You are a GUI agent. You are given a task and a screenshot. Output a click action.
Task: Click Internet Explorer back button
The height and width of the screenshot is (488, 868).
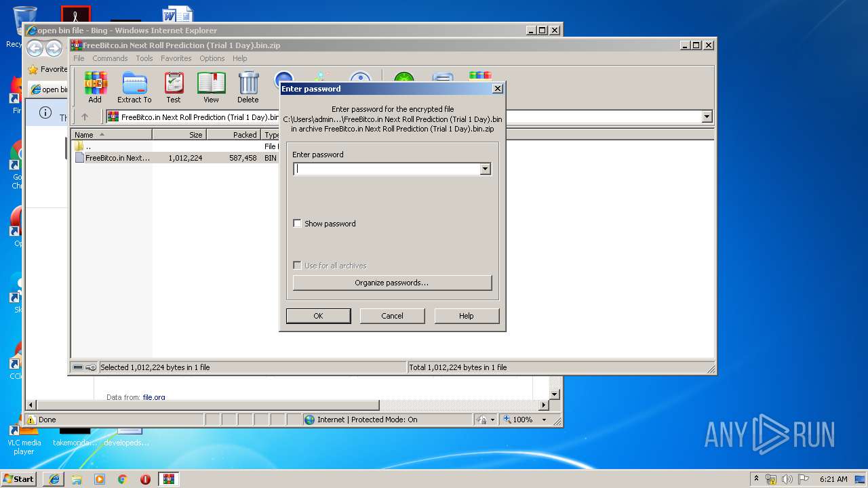click(x=35, y=48)
